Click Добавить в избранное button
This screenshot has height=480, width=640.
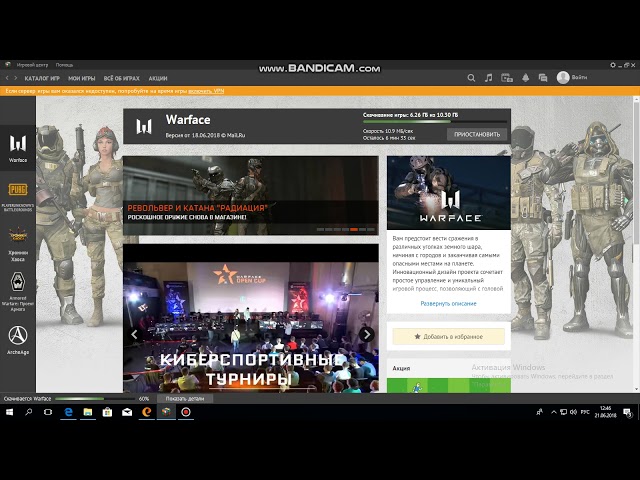click(449, 337)
